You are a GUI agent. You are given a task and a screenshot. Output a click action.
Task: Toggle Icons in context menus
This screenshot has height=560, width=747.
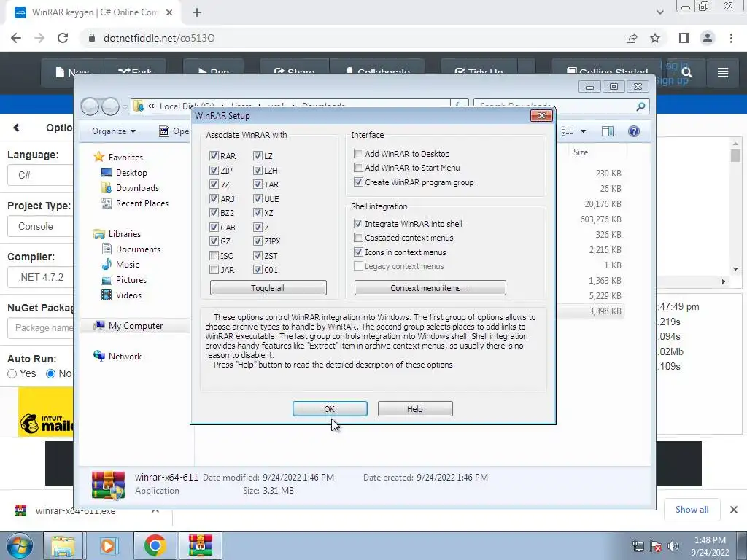[x=358, y=252]
